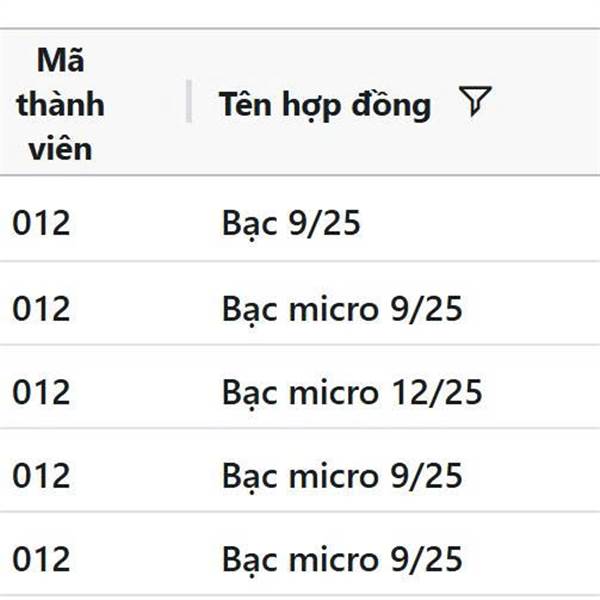
Task: Click the Tên hợp đồng header label
Action: point(325,104)
